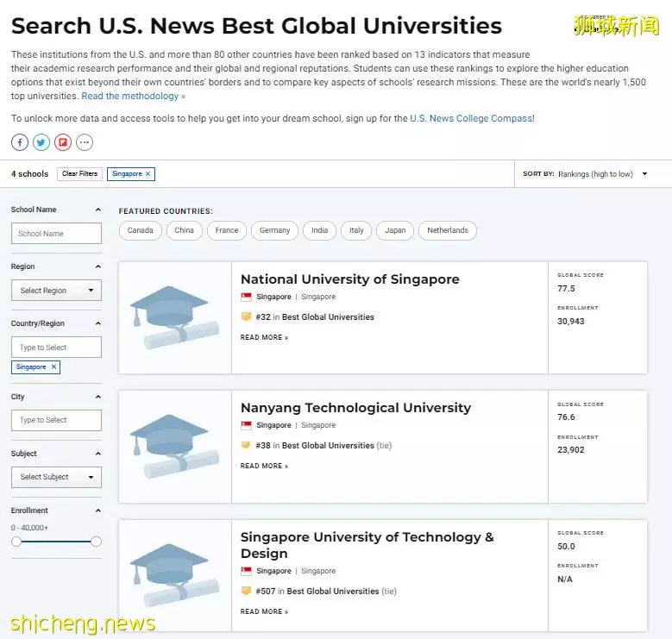Viewport: 672px width, 639px height.
Task: Read more about Nanyang Technological University
Action: 265,466
